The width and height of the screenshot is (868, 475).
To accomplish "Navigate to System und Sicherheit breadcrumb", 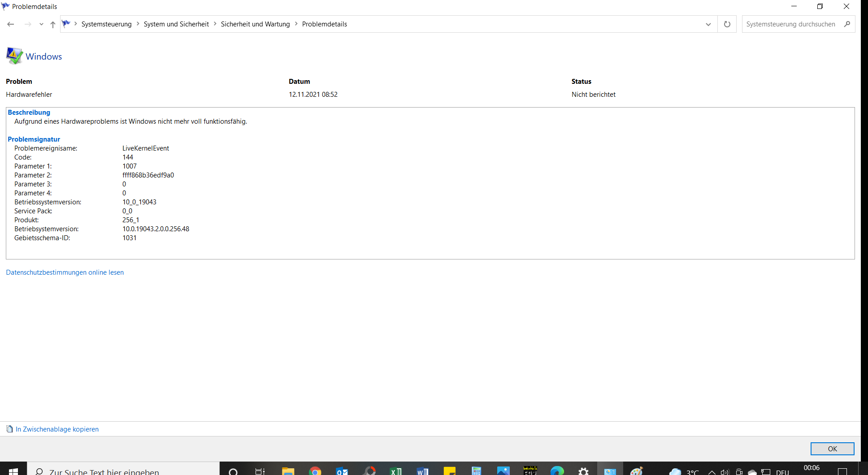I will click(x=176, y=24).
